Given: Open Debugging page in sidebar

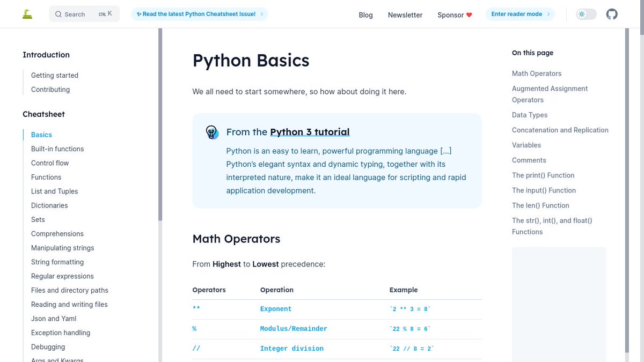Looking at the screenshot, I should [x=48, y=347].
